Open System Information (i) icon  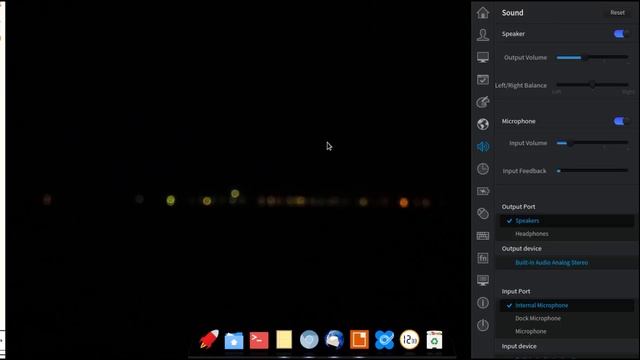(x=482, y=303)
